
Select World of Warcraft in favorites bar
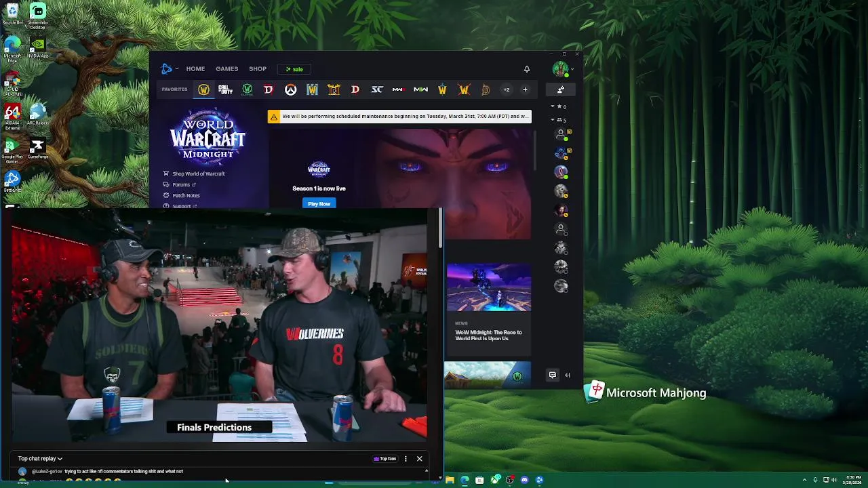tap(203, 89)
